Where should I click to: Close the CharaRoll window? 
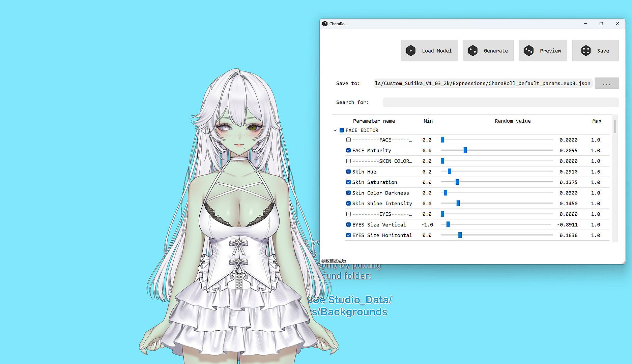pos(617,24)
